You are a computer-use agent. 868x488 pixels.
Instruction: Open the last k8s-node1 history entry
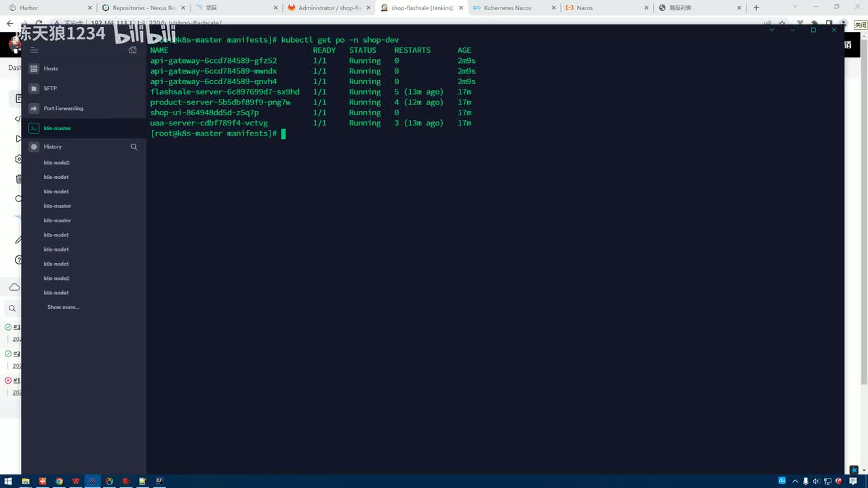pos(56,293)
